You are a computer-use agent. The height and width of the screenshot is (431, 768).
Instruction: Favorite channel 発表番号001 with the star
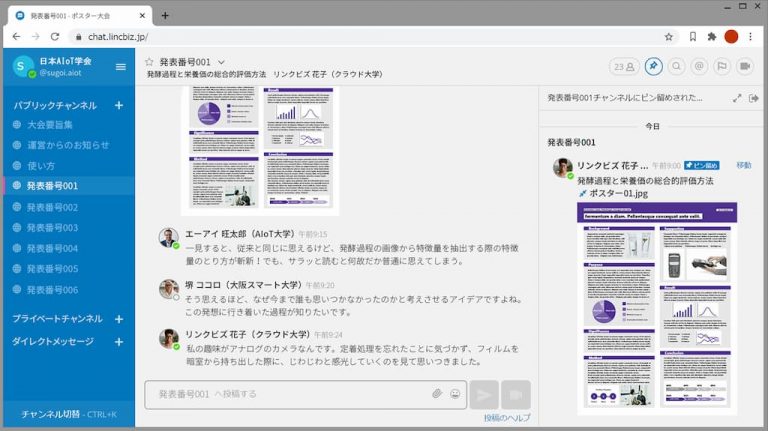pos(150,62)
